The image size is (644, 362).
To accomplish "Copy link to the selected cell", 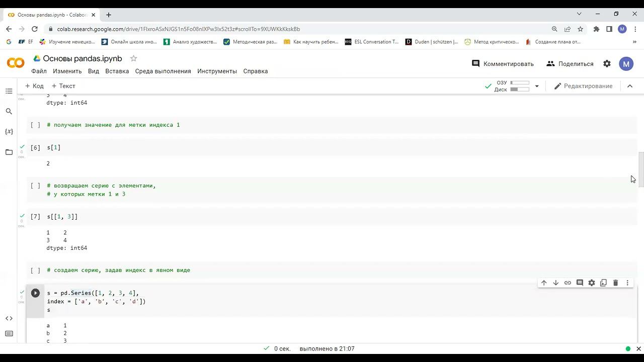I will (x=568, y=283).
